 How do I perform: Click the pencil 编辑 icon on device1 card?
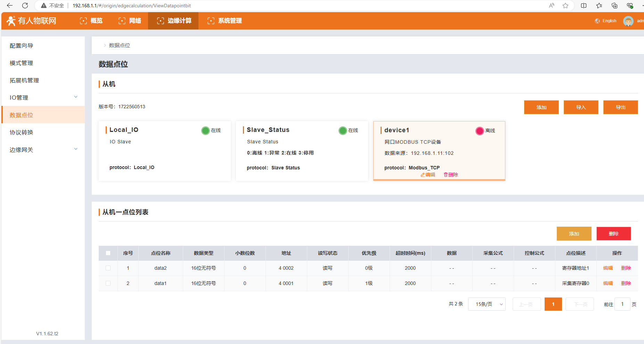(x=423, y=175)
